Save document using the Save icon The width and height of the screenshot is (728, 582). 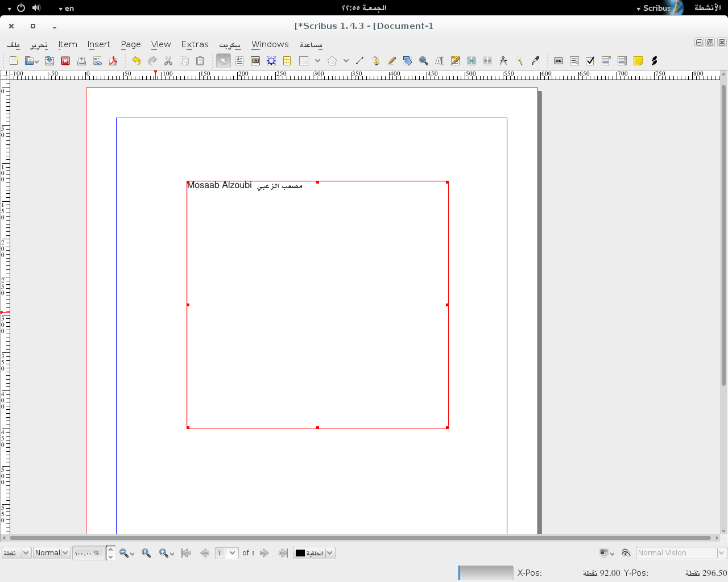point(49,61)
